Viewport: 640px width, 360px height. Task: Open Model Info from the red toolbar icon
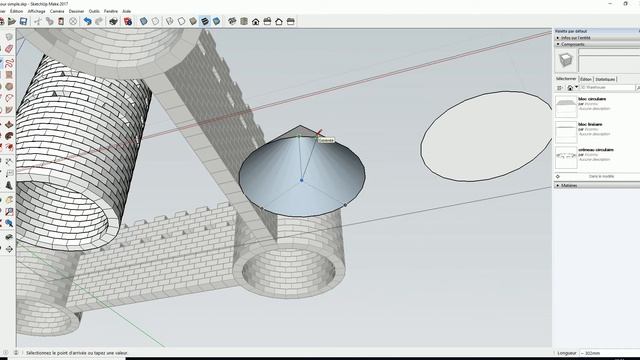128,21
